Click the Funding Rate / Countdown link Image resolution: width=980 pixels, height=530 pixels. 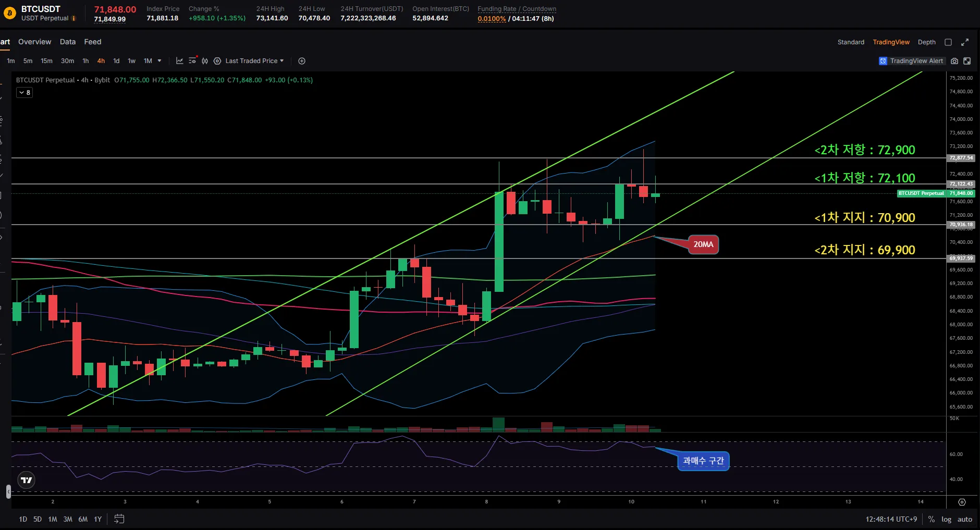coord(517,9)
